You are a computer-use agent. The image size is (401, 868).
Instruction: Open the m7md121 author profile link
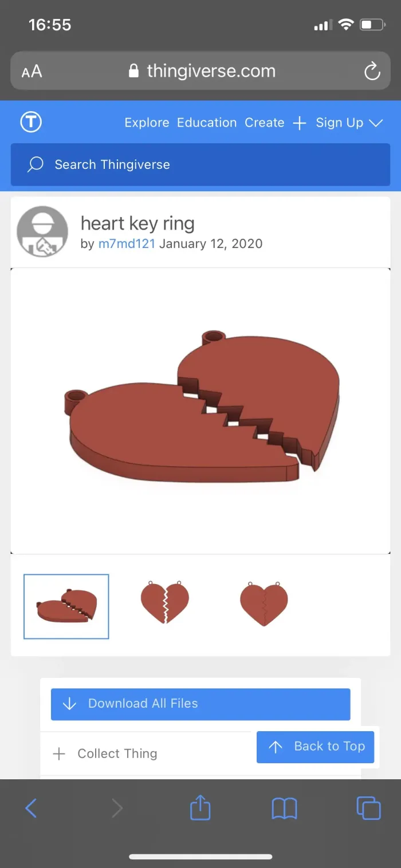point(127,243)
